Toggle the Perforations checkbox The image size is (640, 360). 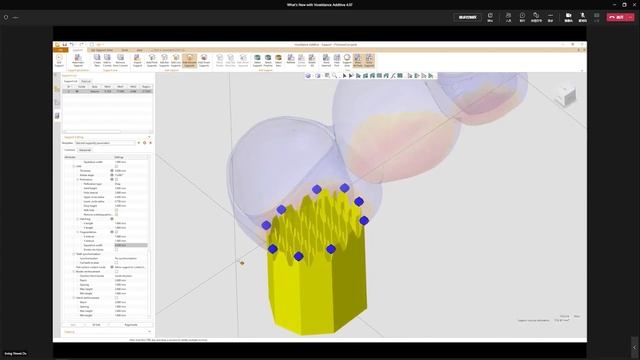(x=117, y=179)
